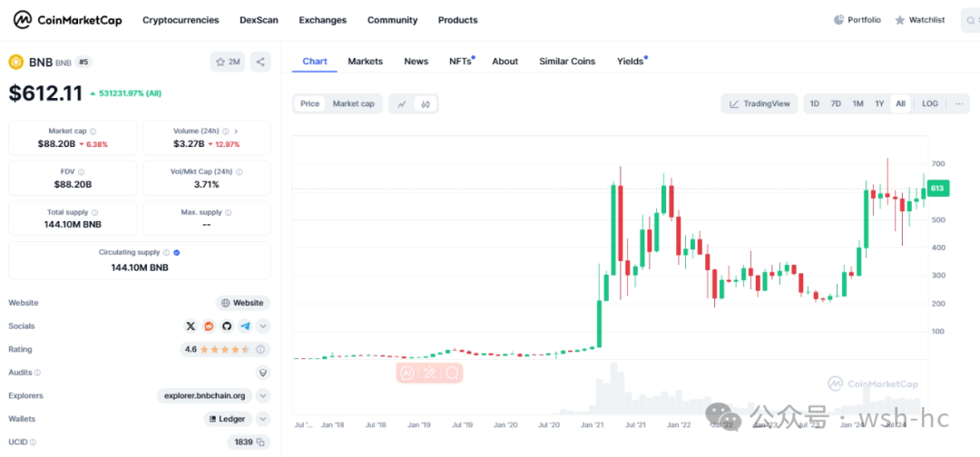Open the Telegram social link

pyautogui.click(x=245, y=326)
